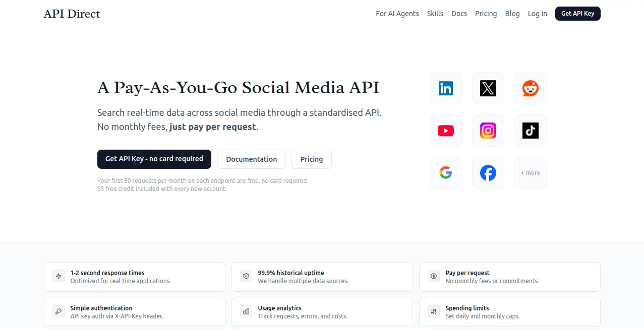Open Pricing in the top navigation
Screen dimensions: 644x329
pos(486,14)
